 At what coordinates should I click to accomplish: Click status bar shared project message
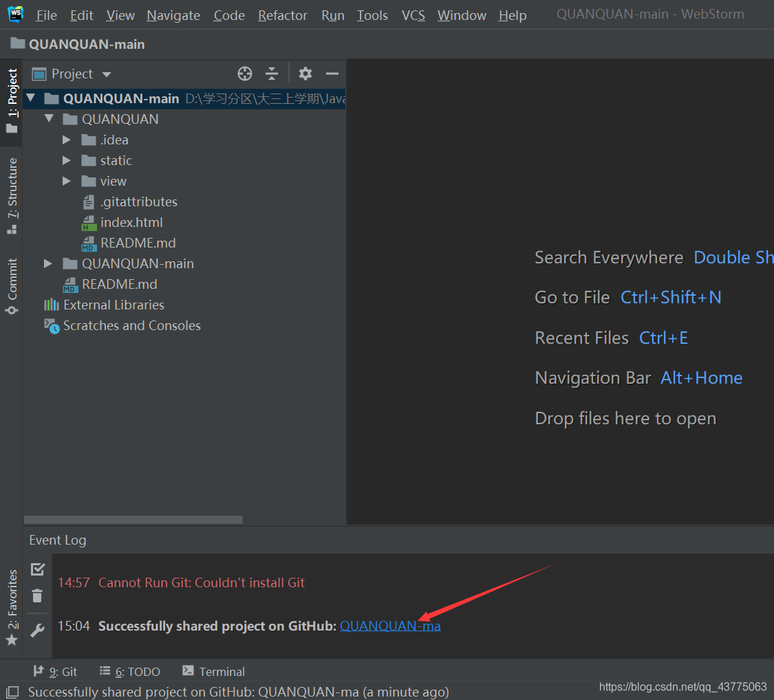(239, 692)
